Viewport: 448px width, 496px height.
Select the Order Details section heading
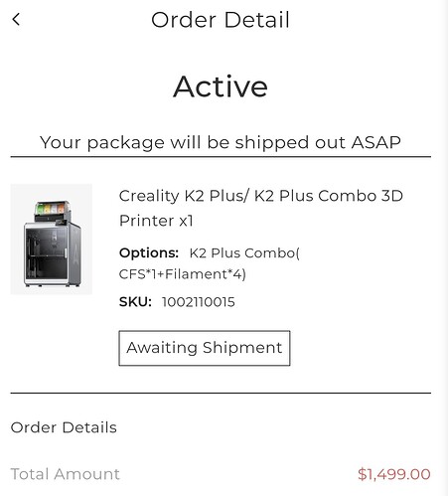[64, 427]
